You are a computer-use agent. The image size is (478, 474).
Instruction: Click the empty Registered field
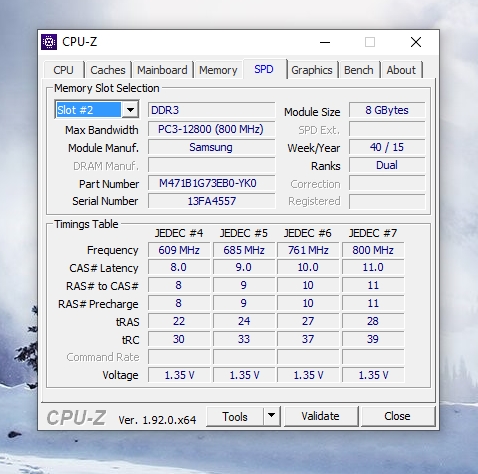(x=387, y=201)
